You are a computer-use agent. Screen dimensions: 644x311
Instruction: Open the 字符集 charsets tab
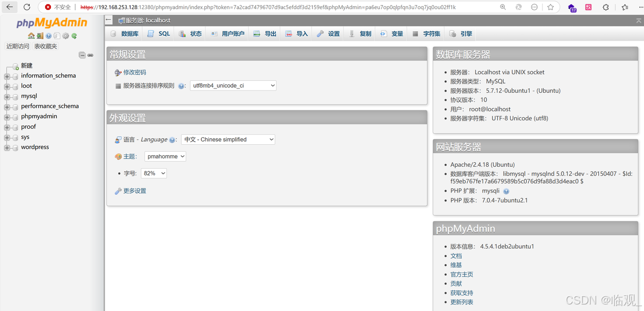point(426,34)
